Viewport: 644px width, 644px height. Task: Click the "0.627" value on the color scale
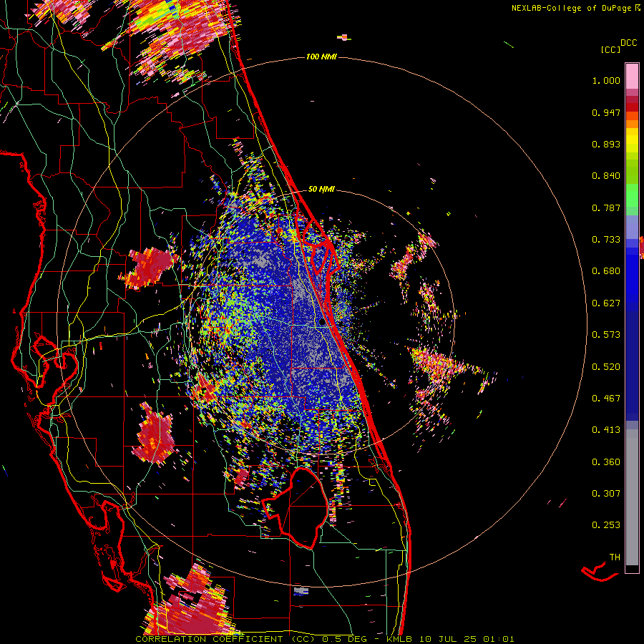click(x=606, y=303)
